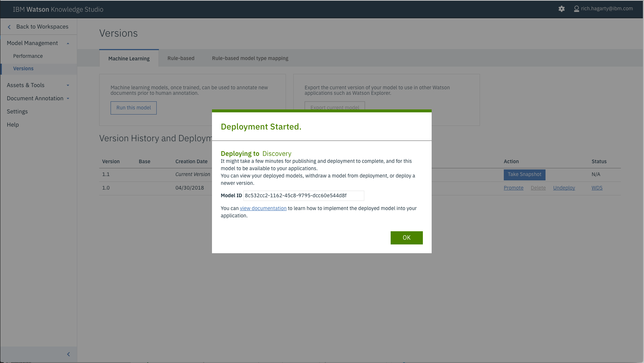Switch to the Rule-based tab
Viewport: 644px width, 363px height.
pyautogui.click(x=181, y=58)
